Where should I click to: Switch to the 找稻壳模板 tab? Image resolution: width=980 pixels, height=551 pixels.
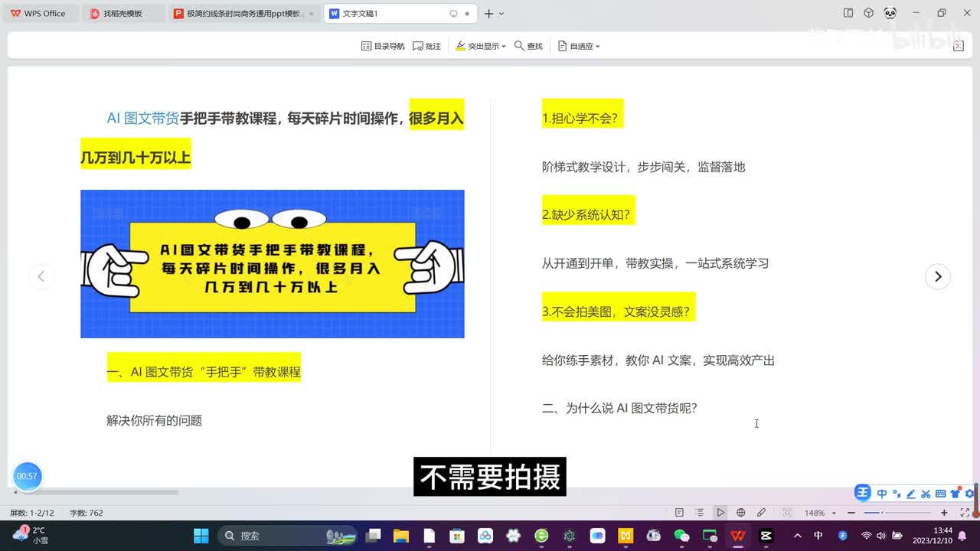122,14
